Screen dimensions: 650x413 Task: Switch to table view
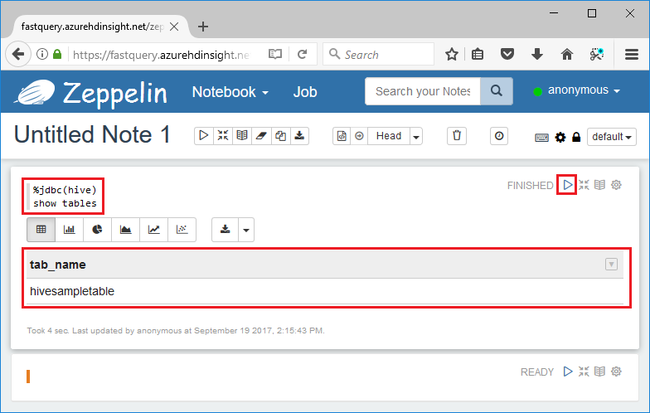41,229
